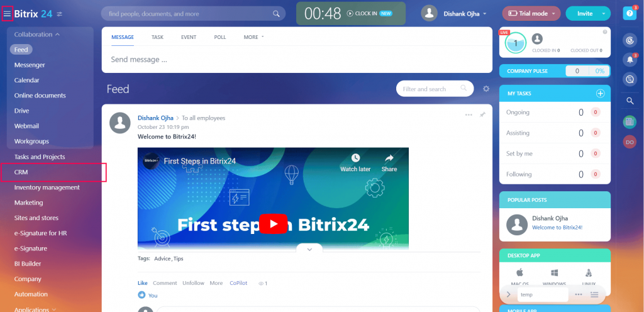Open More options under the post
Screen dimensions: 644x312
click(216, 283)
